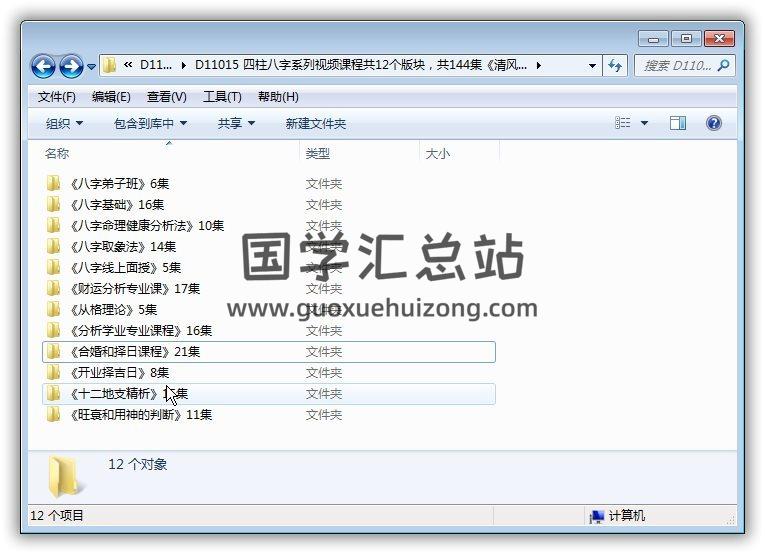Expand the address bar history dropdown

(592, 65)
